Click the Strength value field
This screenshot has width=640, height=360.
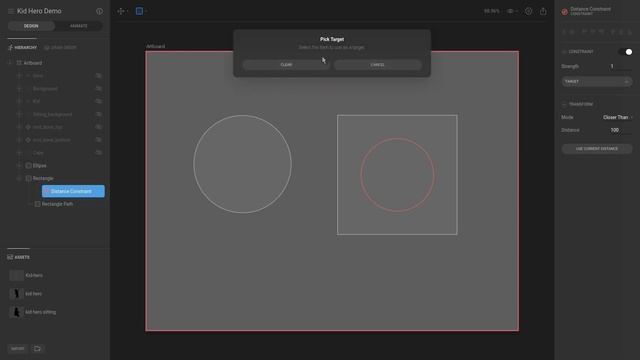[x=620, y=66]
